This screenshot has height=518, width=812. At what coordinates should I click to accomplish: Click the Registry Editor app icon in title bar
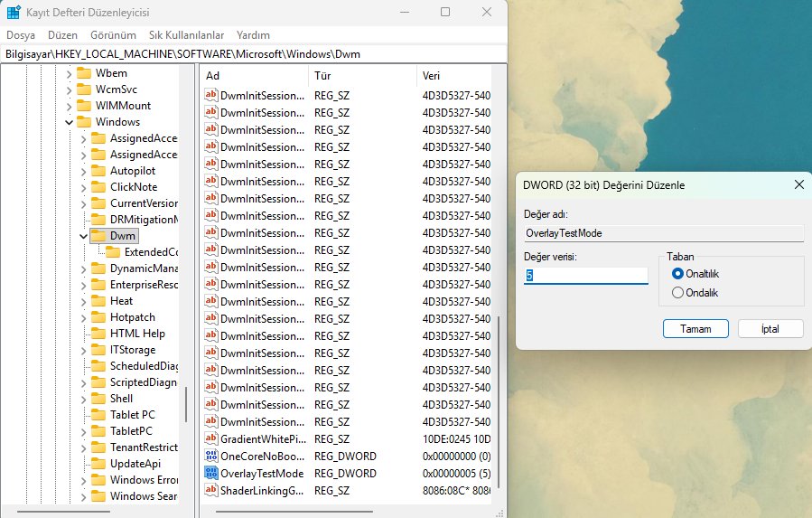tap(14, 12)
